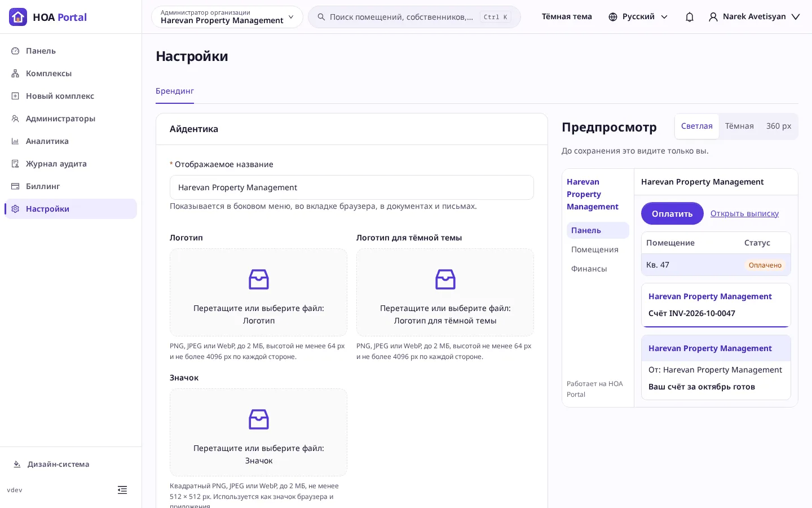Click the search magnifier icon
The height and width of the screenshot is (508, 812).
coord(321,17)
